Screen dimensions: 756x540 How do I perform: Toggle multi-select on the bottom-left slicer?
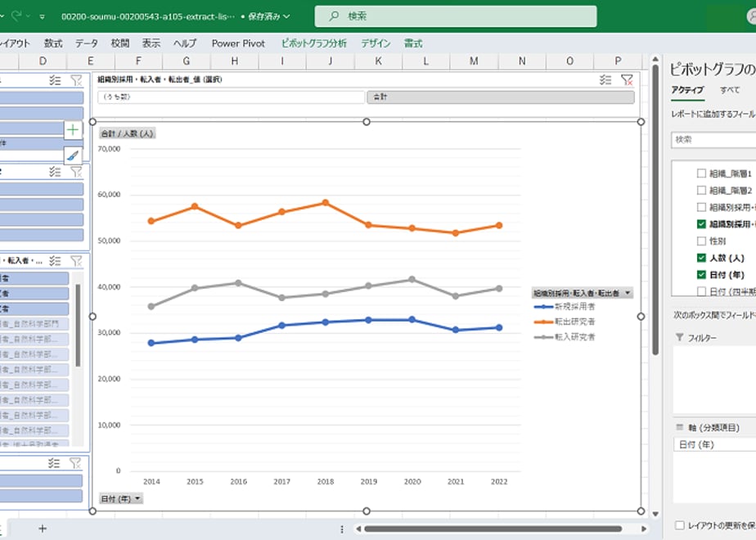tap(54, 463)
